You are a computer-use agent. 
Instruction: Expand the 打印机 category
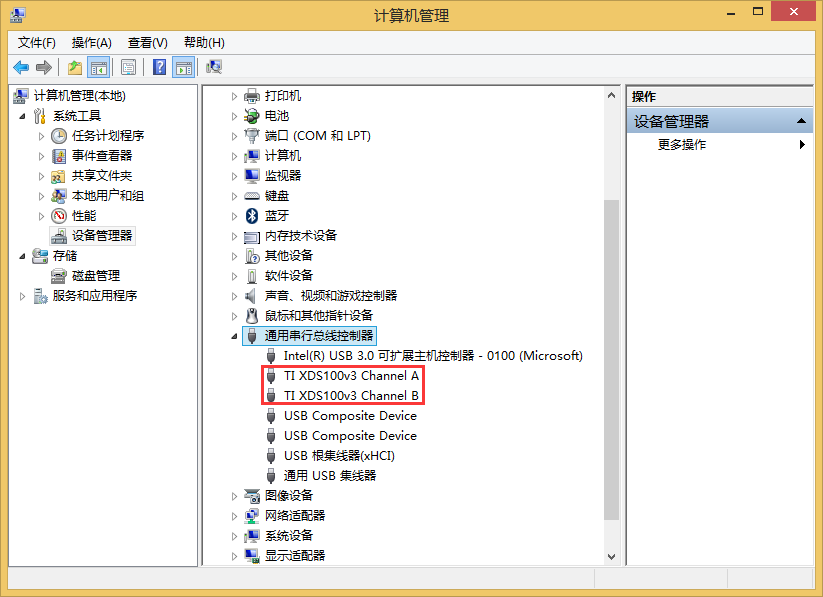(234, 96)
